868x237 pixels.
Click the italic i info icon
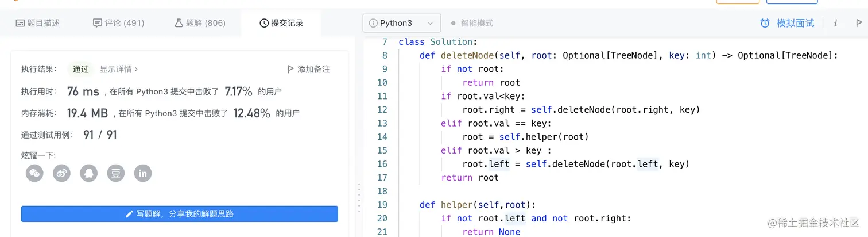[x=835, y=23]
